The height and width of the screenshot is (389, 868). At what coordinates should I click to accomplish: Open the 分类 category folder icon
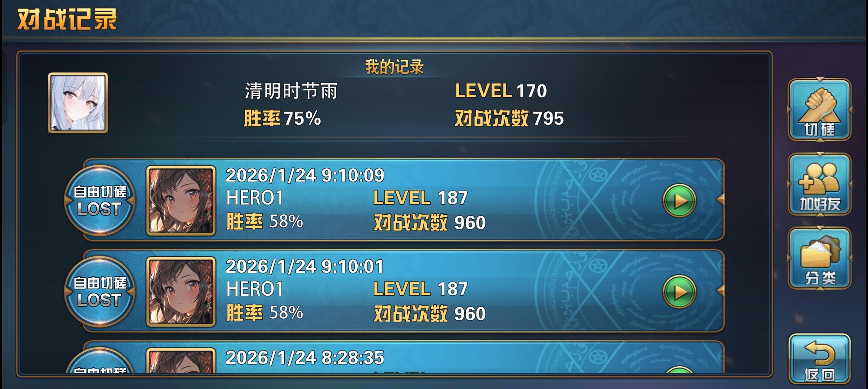pos(819,258)
